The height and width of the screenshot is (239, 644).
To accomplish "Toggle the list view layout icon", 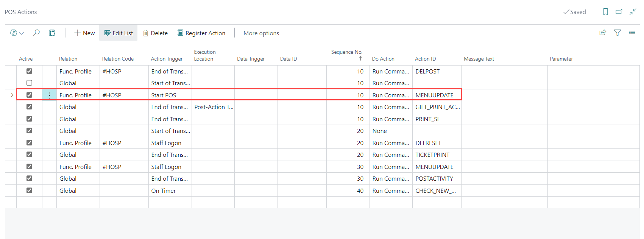I will (632, 33).
